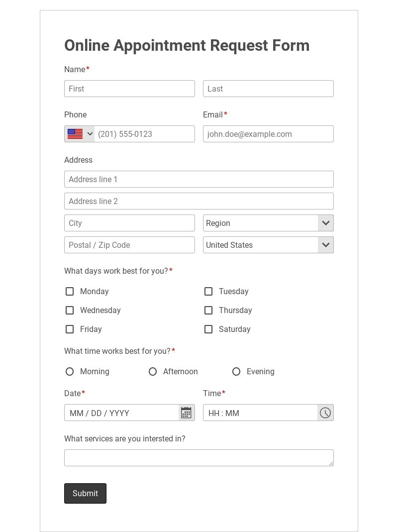The height and width of the screenshot is (532, 398).
Task: Select the Wednesday checkbox
Action: coord(70,310)
